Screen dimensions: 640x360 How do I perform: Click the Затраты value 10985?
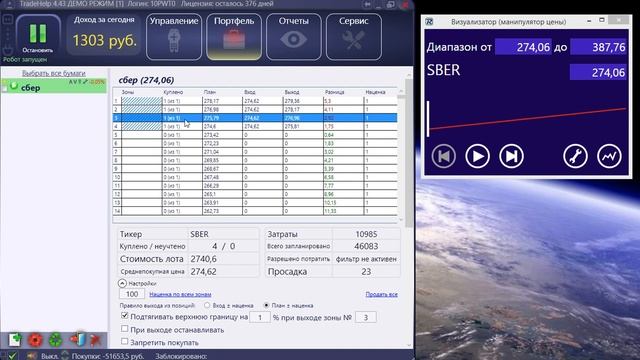(x=366, y=234)
